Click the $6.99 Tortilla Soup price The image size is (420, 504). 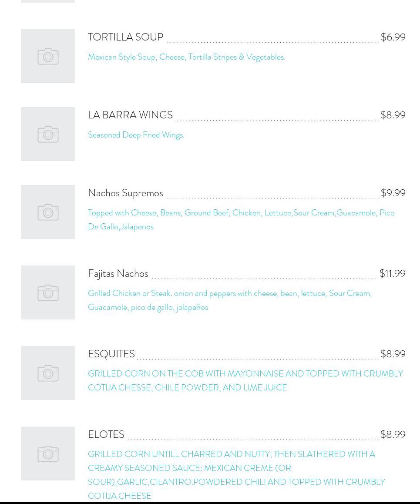393,37
